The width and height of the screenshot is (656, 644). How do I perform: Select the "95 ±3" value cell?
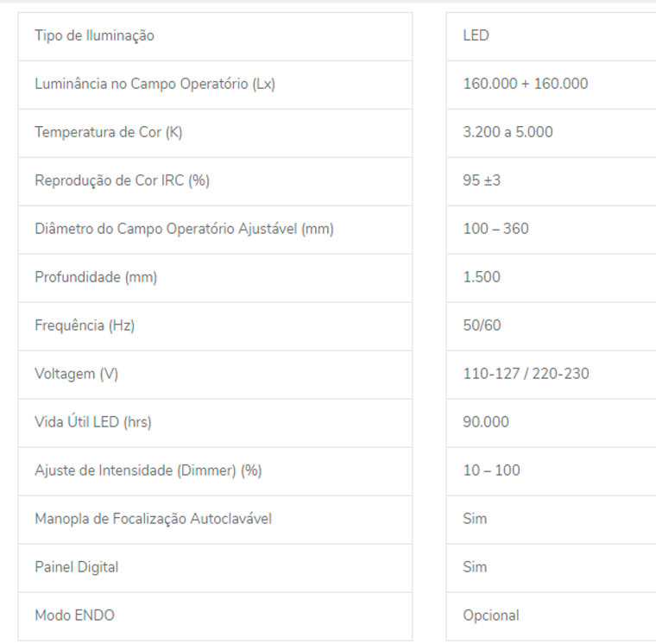[482, 181]
